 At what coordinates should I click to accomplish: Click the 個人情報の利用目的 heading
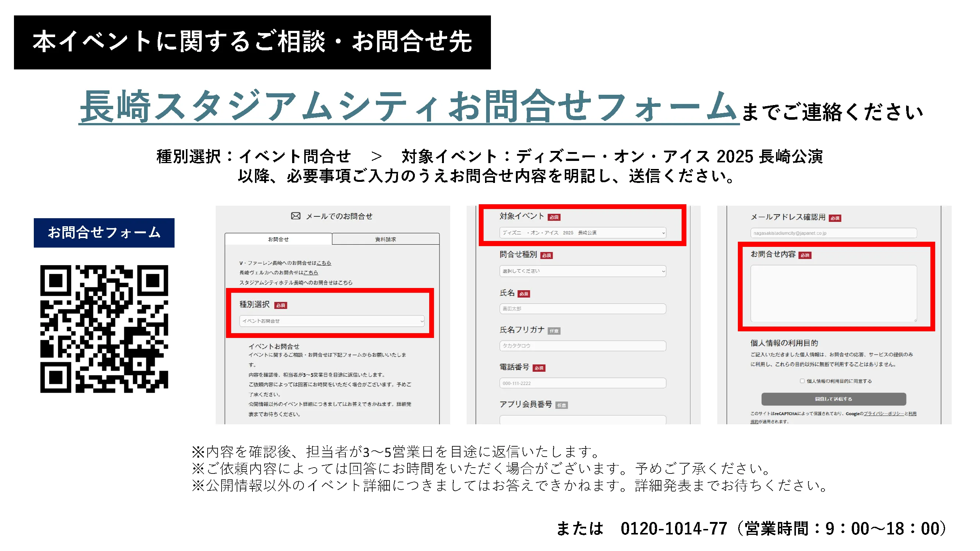click(784, 343)
